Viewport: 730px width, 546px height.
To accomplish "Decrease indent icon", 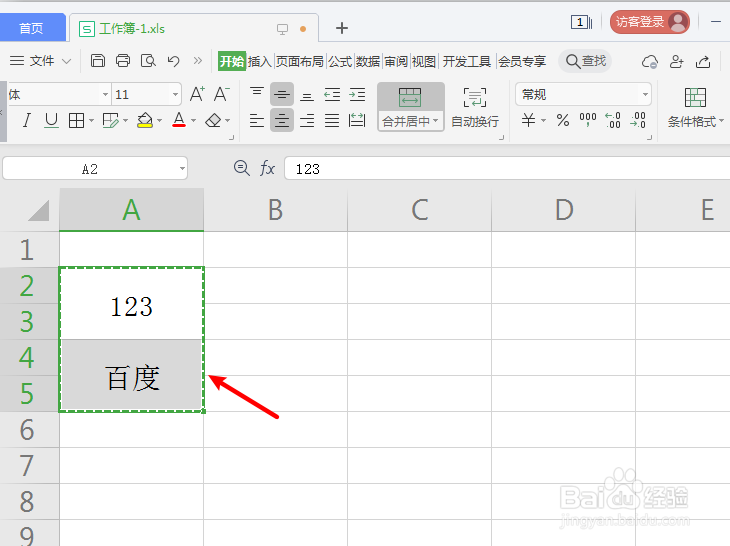I will pos(332,94).
